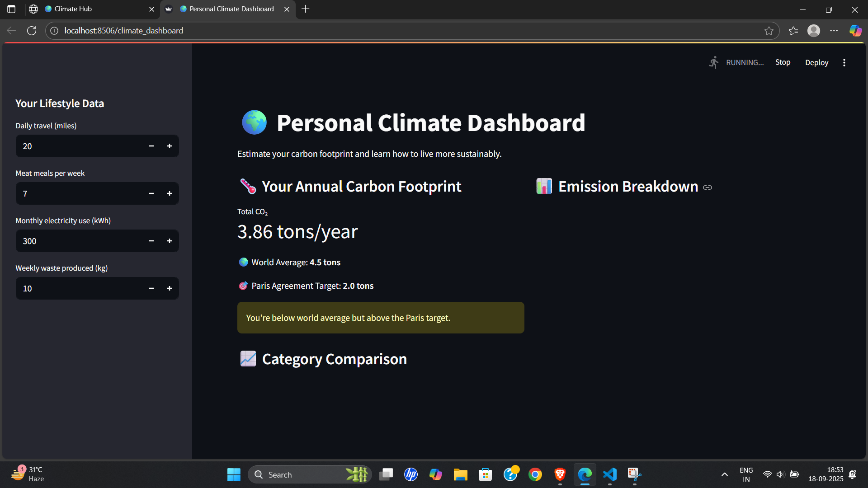Viewport: 868px width, 488px height.
Task: Add page to favorites with star icon
Action: click(769, 31)
